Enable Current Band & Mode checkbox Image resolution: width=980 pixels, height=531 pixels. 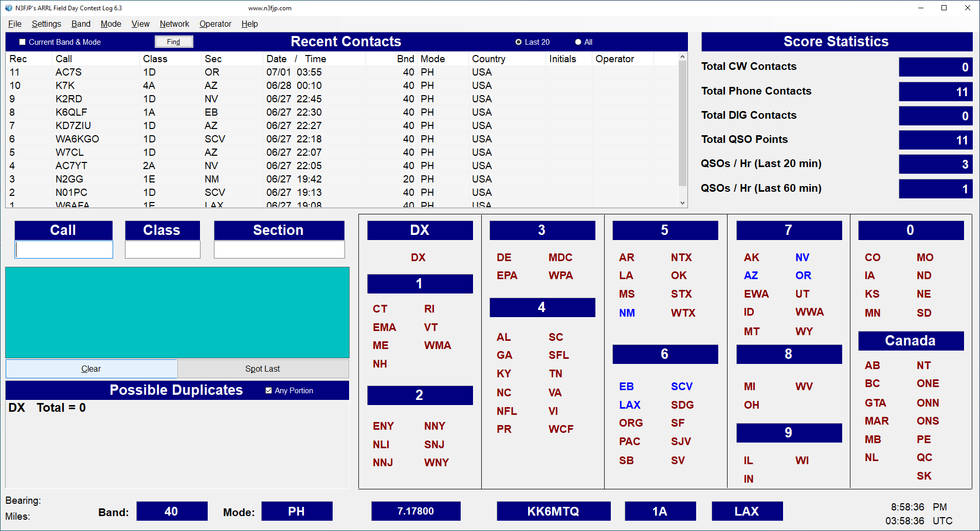pos(22,42)
